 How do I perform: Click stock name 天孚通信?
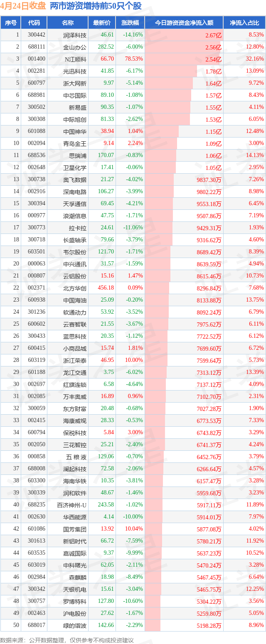tap(75, 204)
